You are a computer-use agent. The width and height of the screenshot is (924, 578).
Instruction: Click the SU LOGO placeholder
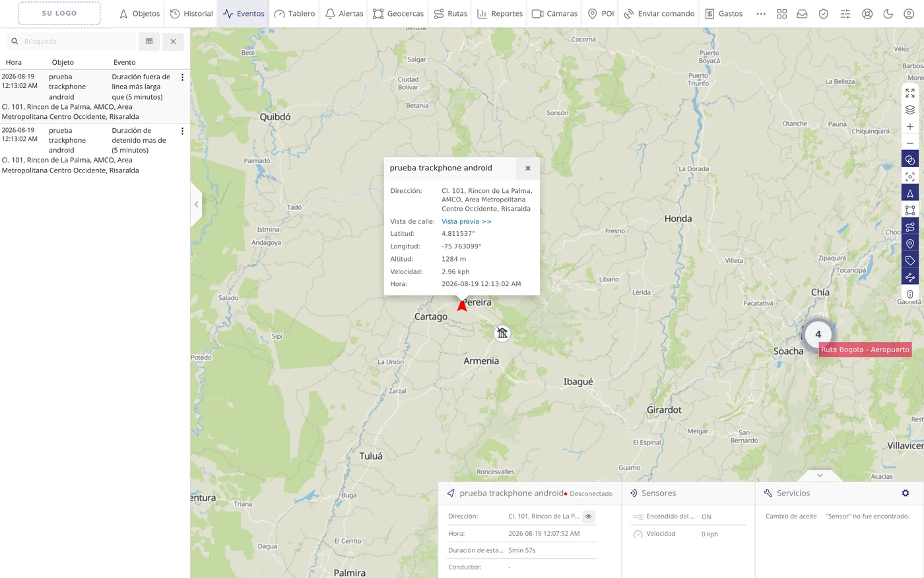click(59, 13)
